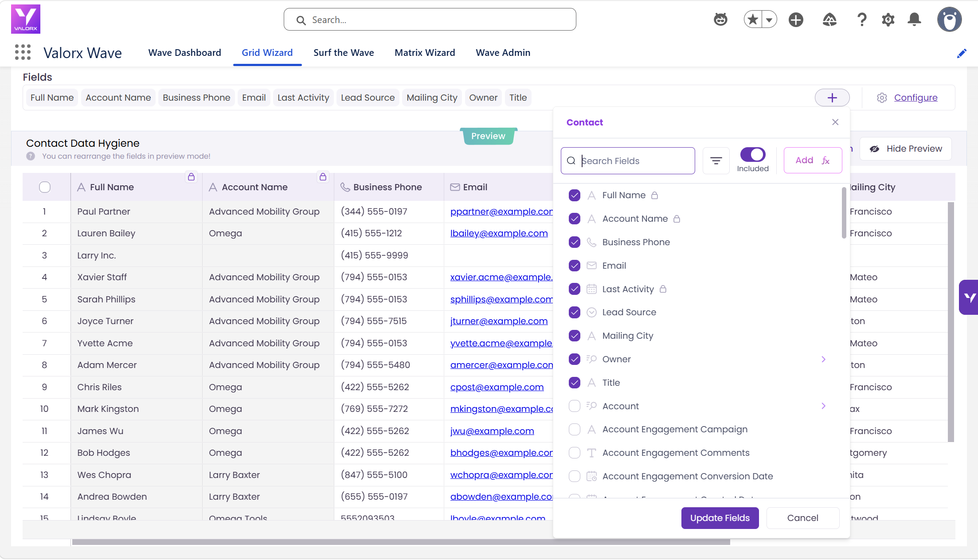Click the edit navigation pencil icon
Screen dimensions: 978x560
[x=961, y=54]
